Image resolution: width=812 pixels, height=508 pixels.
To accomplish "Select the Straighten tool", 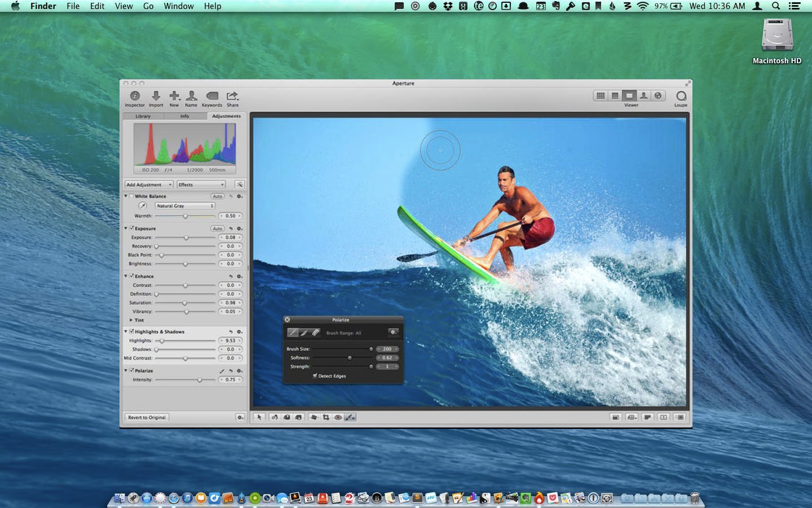I will point(314,418).
